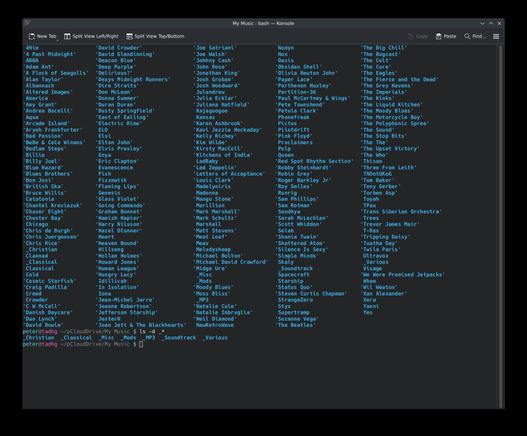Click the 'Eric Clapton' entry

point(117,161)
